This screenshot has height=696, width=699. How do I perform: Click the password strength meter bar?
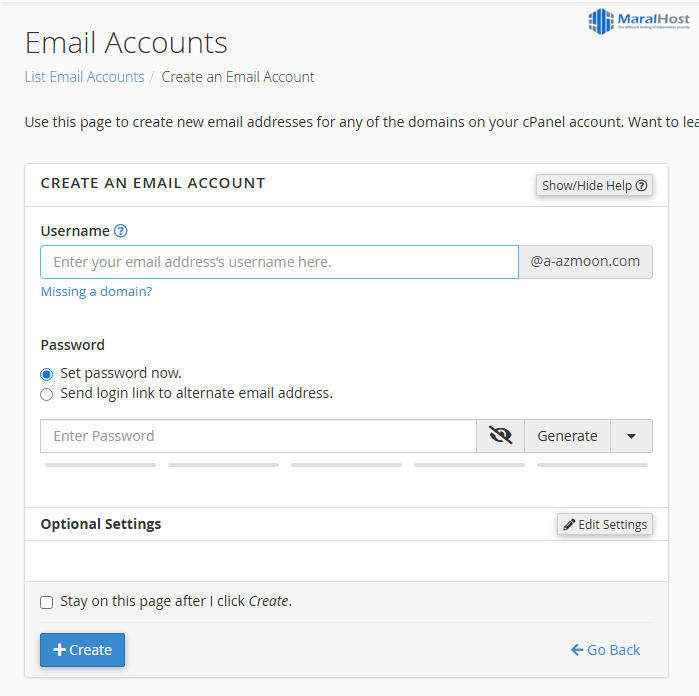click(x=346, y=465)
